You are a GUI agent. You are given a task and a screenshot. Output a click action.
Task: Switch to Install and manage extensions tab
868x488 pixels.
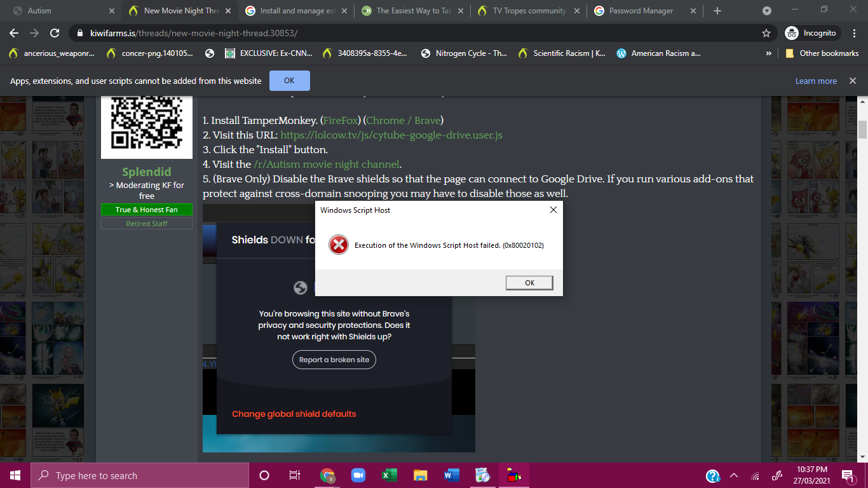click(296, 11)
